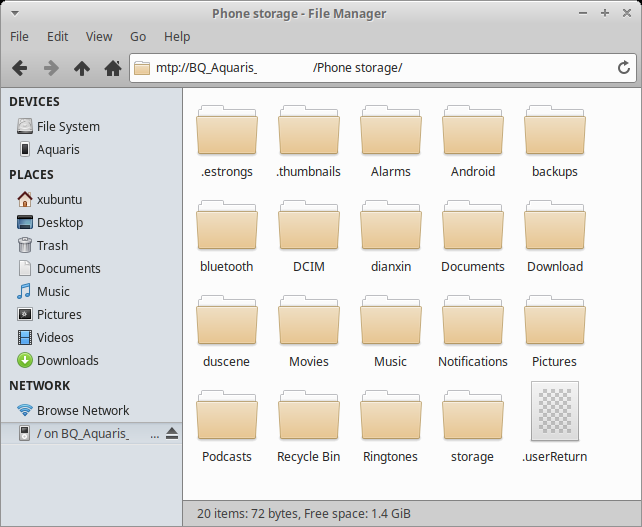Open the Go menu
Screen dimensions: 642x527
coord(138,36)
